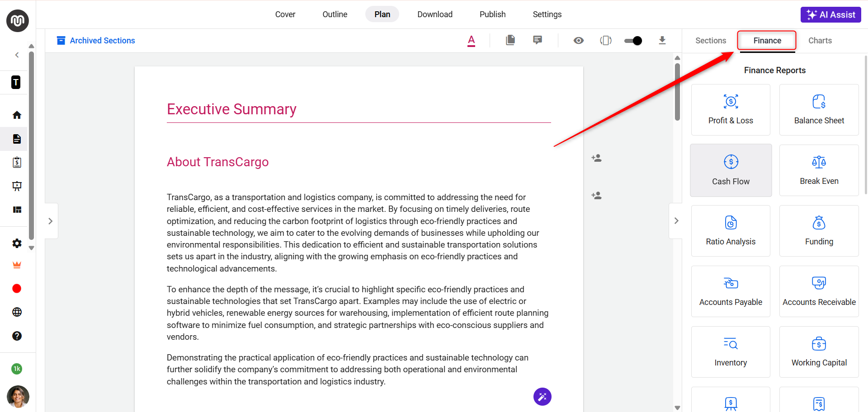Click the Finance Reports heading text

[775, 70]
